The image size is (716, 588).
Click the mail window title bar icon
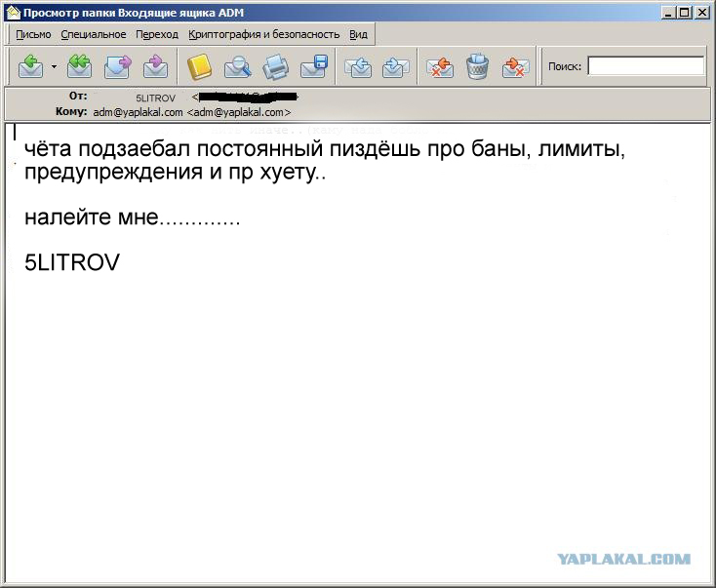pos(14,13)
